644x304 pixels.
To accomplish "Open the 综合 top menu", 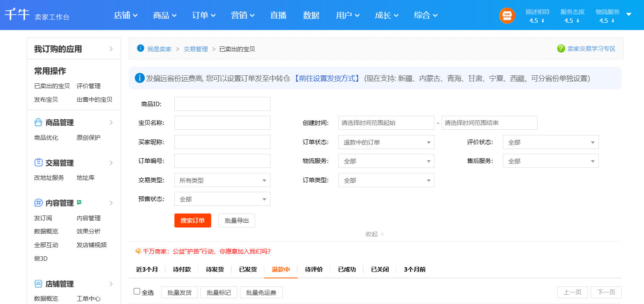I will [426, 15].
